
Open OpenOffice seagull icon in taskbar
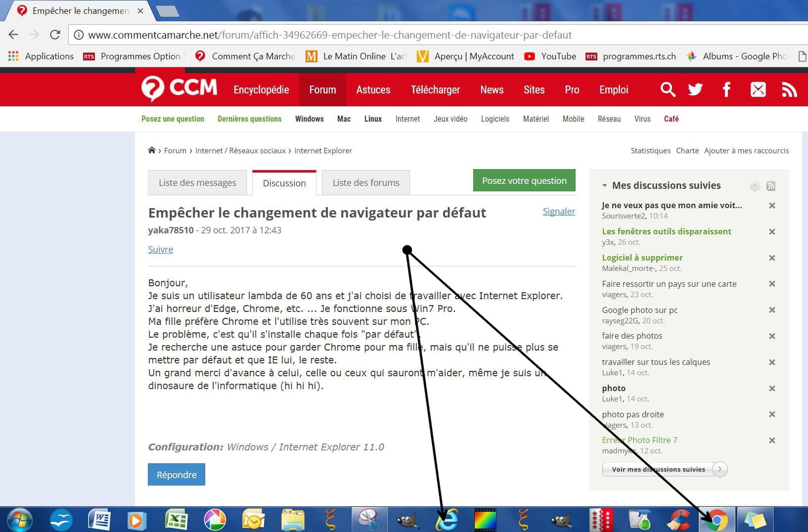pyautogui.click(x=61, y=520)
